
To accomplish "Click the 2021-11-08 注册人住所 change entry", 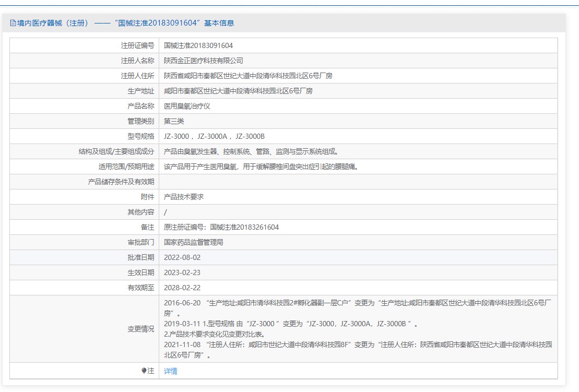I will pyautogui.click(x=358, y=350).
